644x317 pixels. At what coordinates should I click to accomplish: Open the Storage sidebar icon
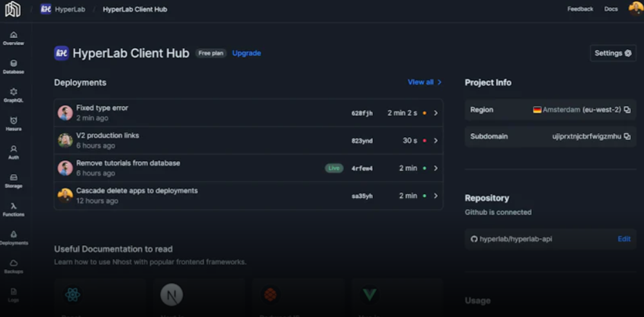click(x=14, y=178)
